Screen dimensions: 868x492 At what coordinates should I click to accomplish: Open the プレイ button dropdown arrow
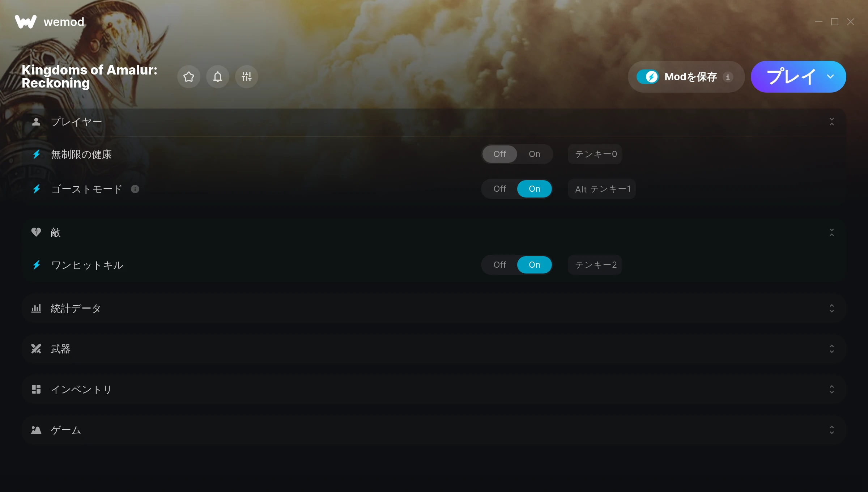tap(830, 77)
